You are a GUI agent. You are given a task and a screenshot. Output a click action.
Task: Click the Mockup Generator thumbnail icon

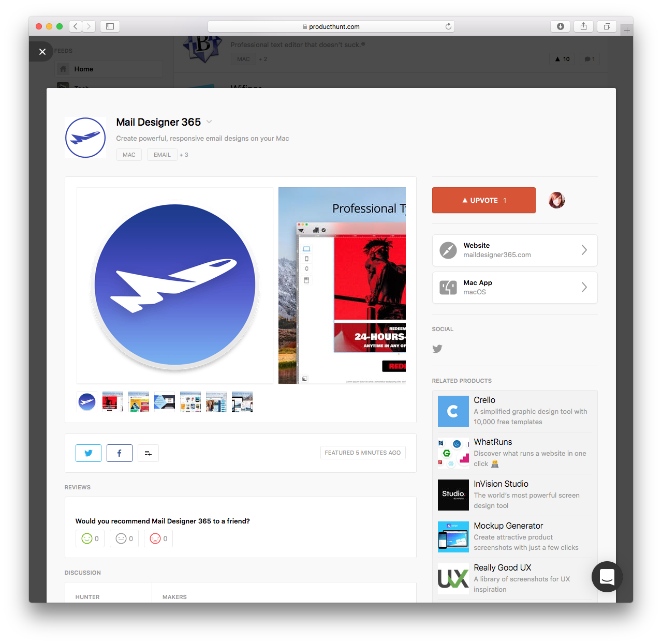tap(453, 537)
